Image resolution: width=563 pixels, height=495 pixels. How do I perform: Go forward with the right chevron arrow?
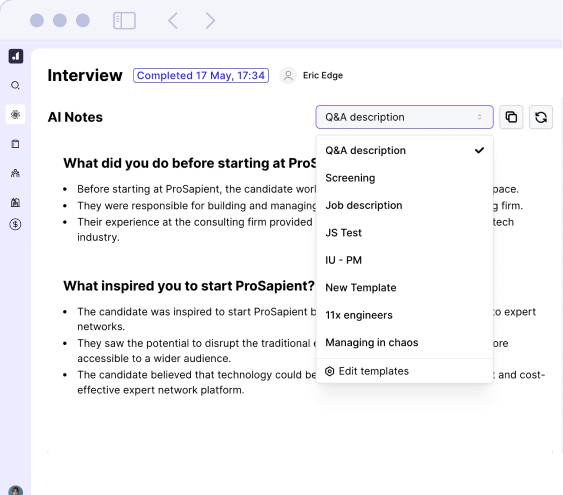pos(210,20)
